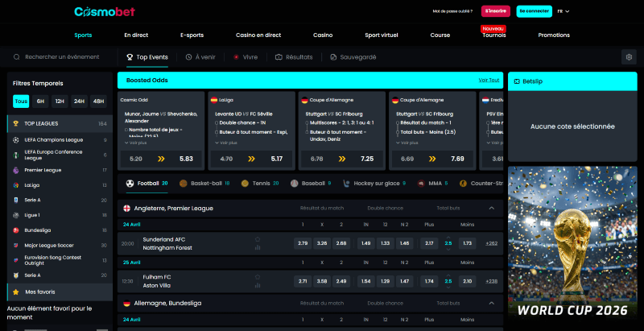Click the Se connecter button
This screenshot has height=331, width=644.
coord(534,11)
